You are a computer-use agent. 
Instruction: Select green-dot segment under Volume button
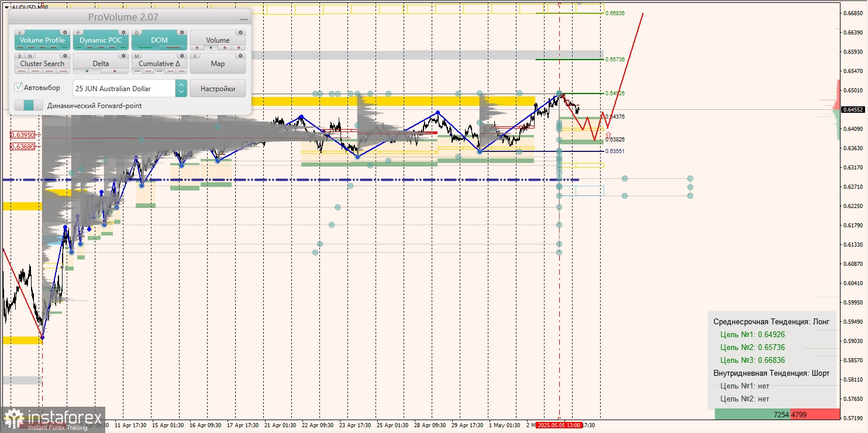(211, 48)
